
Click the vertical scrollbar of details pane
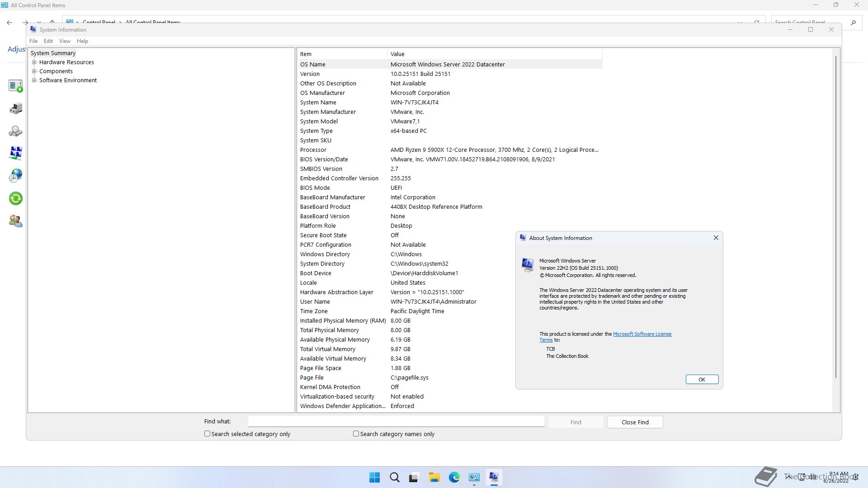pos(836,217)
